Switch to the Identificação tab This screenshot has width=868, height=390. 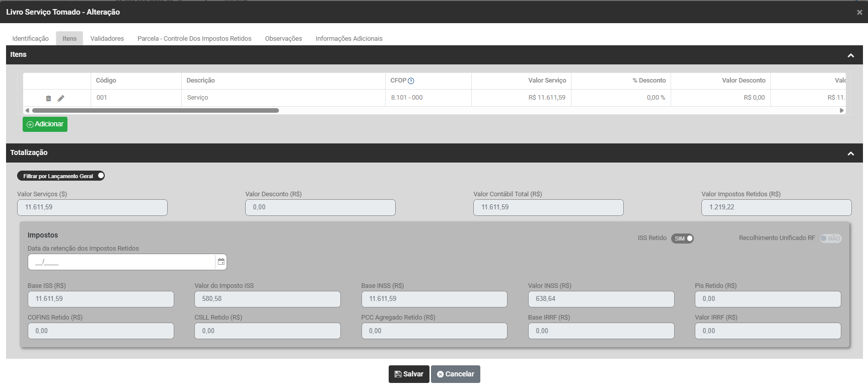click(x=30, y=39)
